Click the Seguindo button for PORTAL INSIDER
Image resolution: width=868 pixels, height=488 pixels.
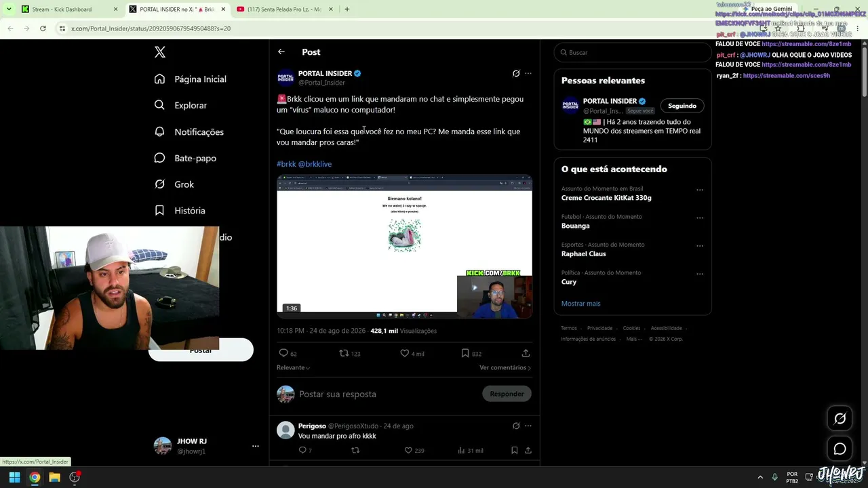pyautogui.click(x=682, y=106)
